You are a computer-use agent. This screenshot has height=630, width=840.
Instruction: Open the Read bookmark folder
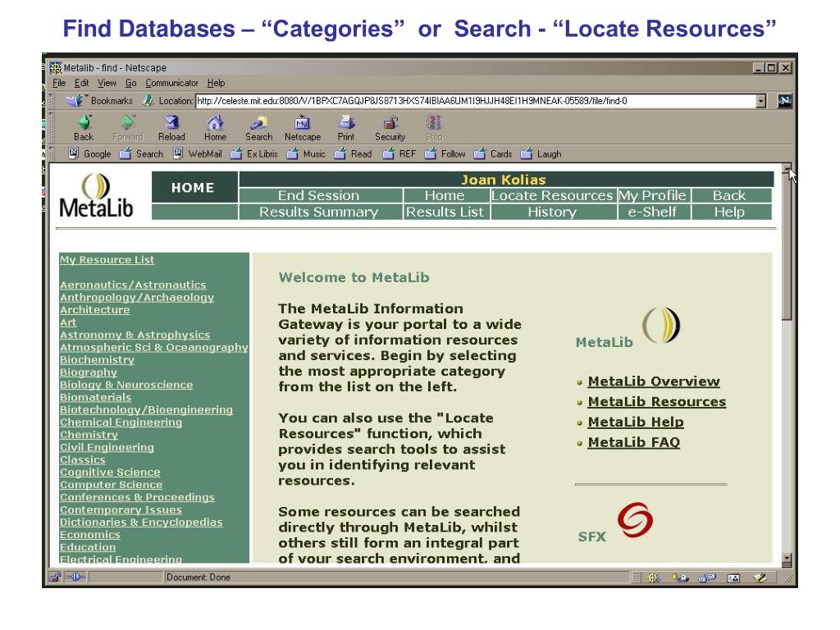tap(353, 153)
